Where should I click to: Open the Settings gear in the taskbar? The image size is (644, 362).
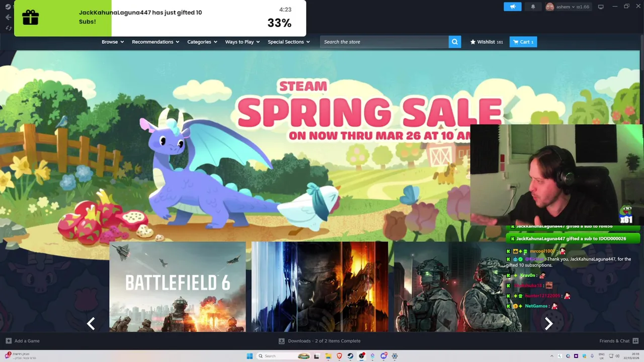point(394,356)
